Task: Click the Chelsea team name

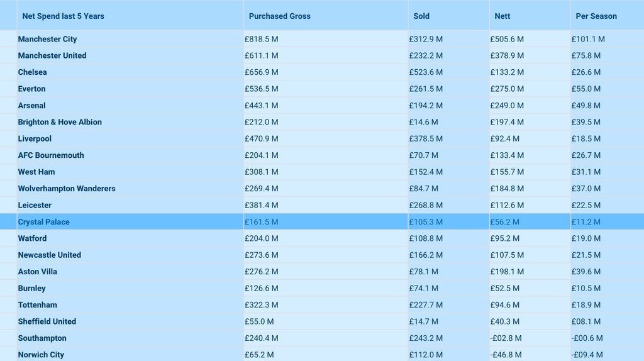Action: click(x=32, y=72)
